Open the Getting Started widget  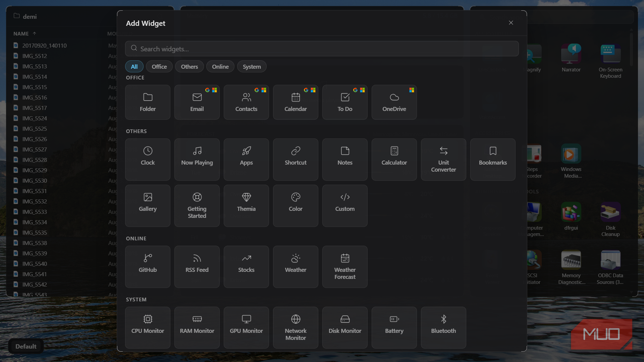197,206
